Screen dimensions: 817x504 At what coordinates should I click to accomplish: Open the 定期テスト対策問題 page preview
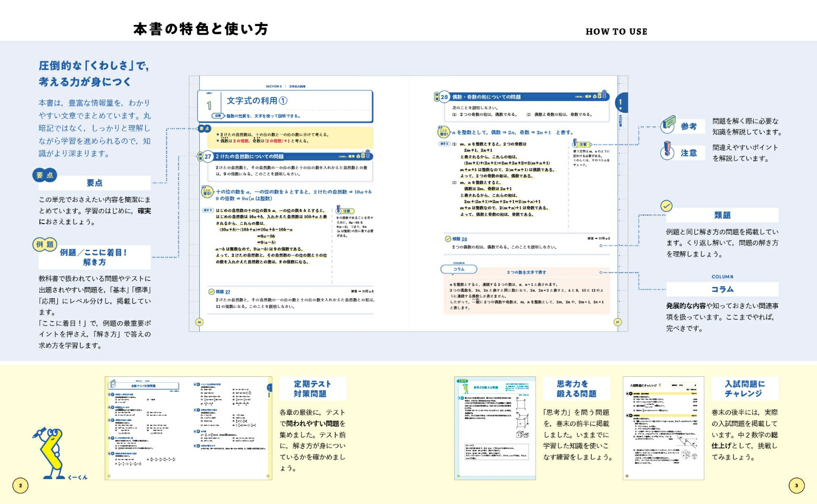(188, 428)
